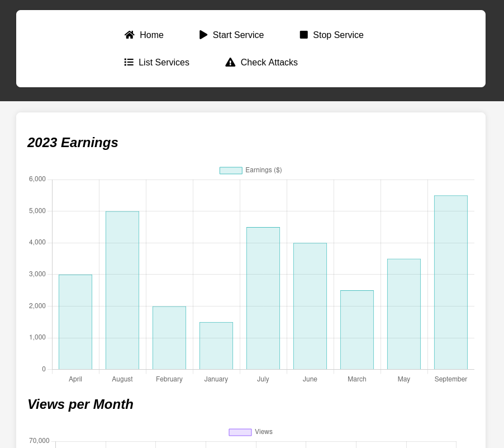This screenshot has height=448, width=504.
Task: Open the Home navigation link
Action: (x=151, y=35)
